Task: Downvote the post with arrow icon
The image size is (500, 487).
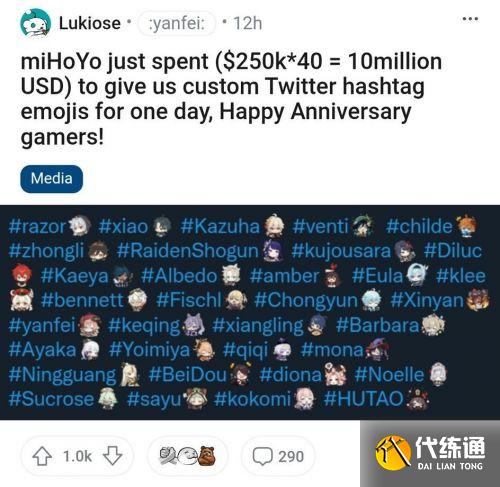Action: [112, 456]
